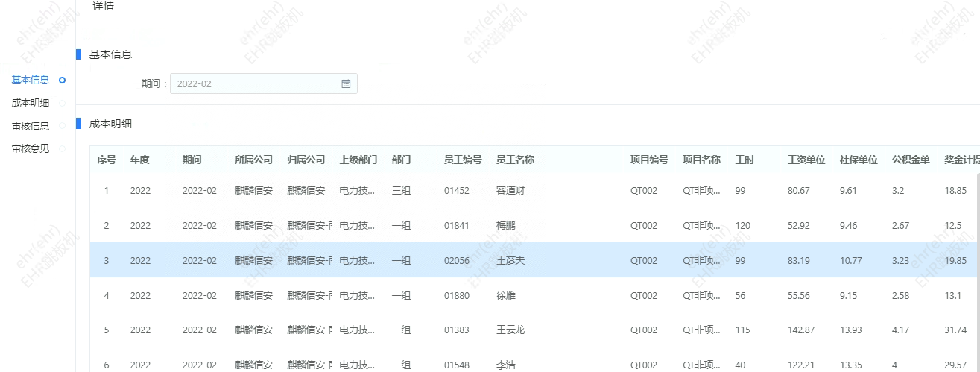Select the row for employee 王云龙
This screenshot has width=980, height=372.
pos(510,330)
